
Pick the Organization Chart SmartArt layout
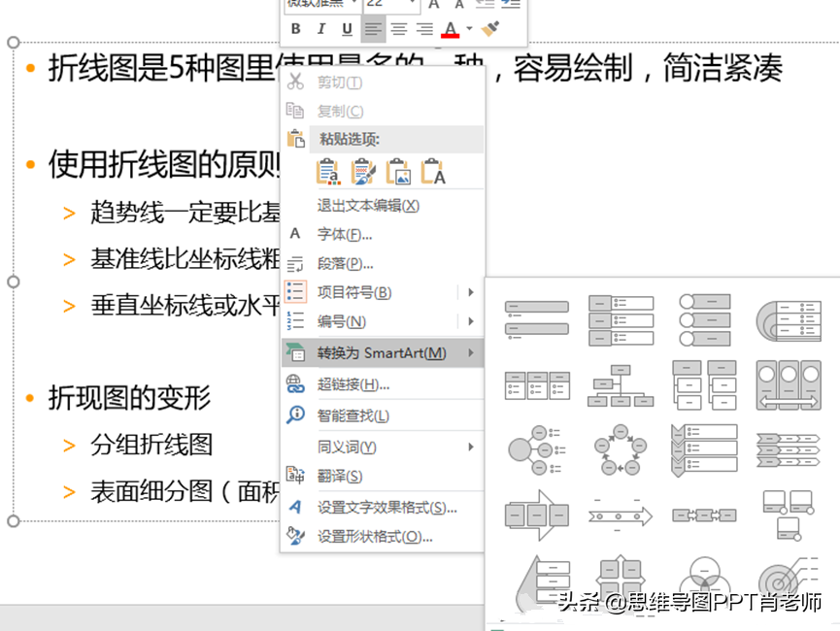tap(621, 385)
